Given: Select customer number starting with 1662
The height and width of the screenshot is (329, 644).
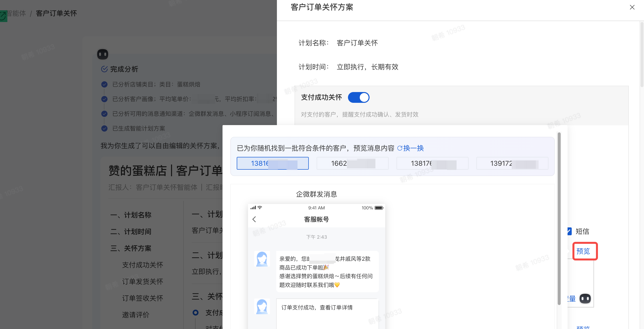Looking at the screenshot, I should [x=352, y=163].
